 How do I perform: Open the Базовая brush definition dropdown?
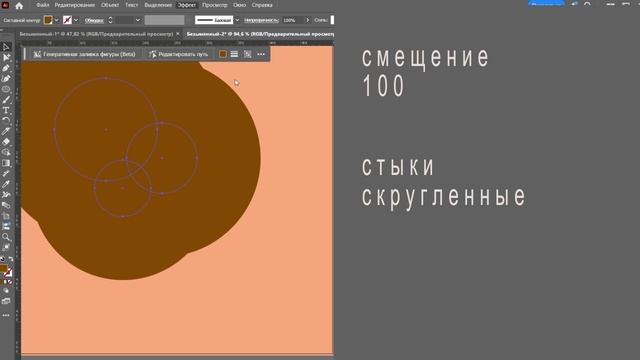coord(237,20)
